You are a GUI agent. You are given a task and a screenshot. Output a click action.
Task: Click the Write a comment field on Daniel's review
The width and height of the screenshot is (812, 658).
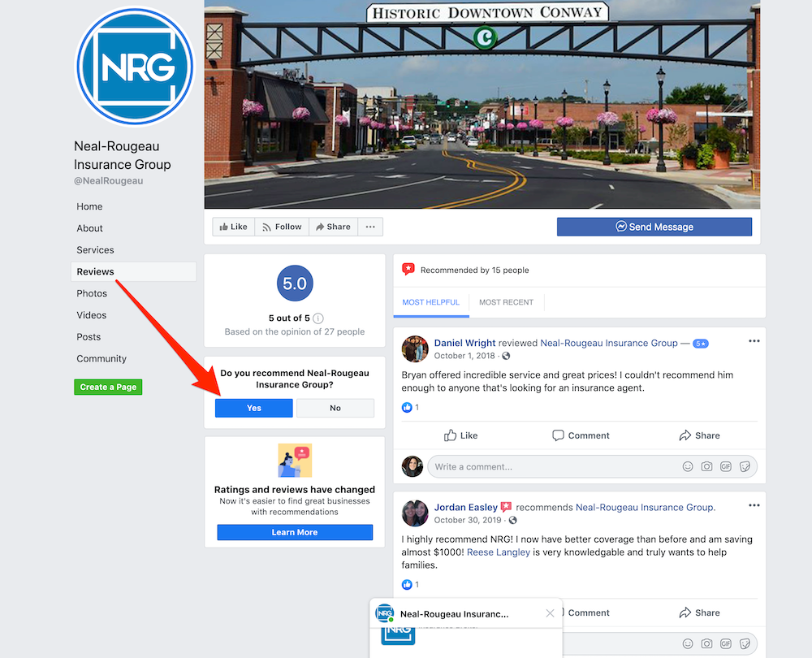coord(592,467)
